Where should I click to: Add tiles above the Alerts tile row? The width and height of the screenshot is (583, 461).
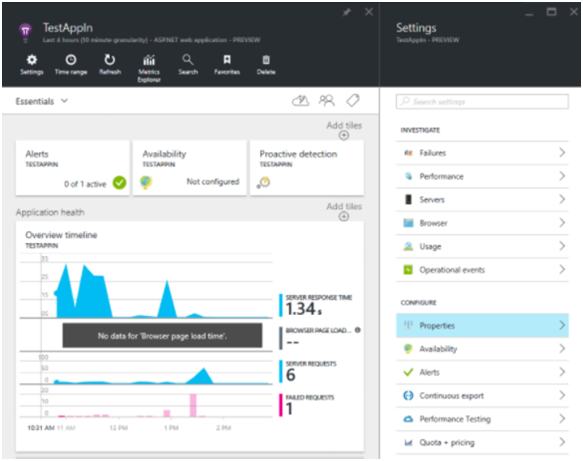[x=344, y=130]
